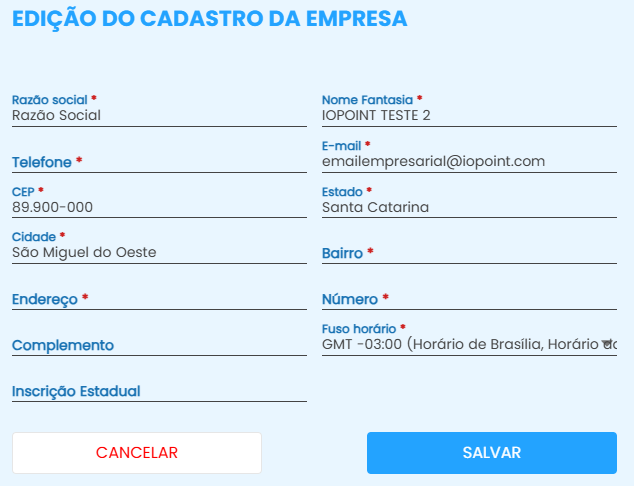Focus the Complemento input field
The width and height of the screenshot is (634, 486).
[159, 345]
